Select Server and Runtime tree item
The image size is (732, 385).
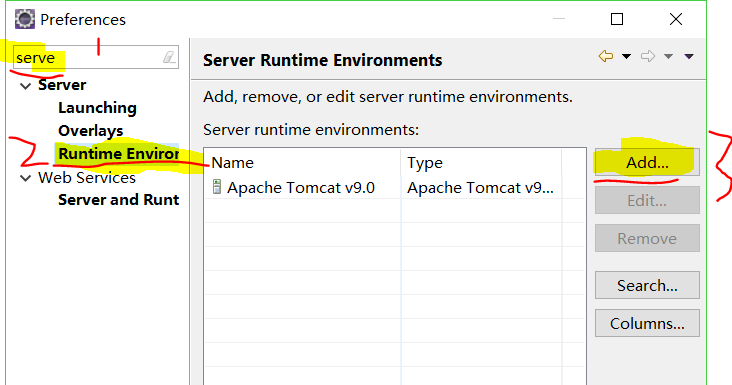pos(119,200)
